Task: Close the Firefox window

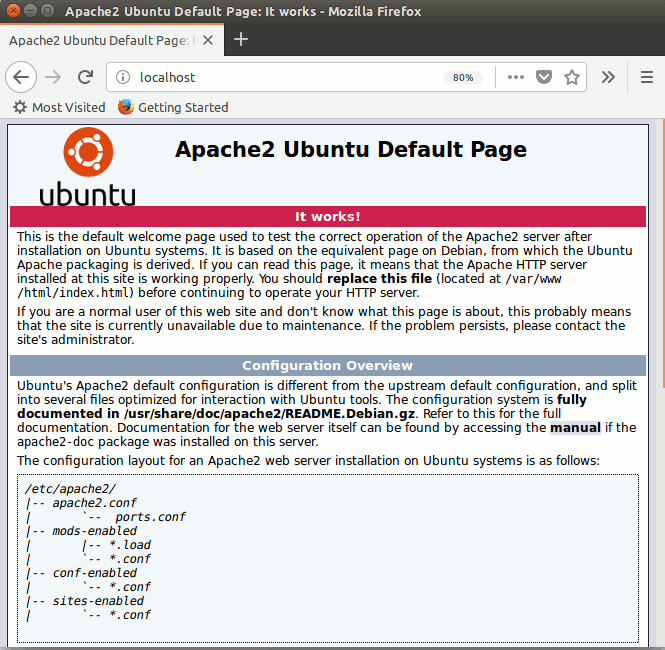Action: [x=13, y=10]
